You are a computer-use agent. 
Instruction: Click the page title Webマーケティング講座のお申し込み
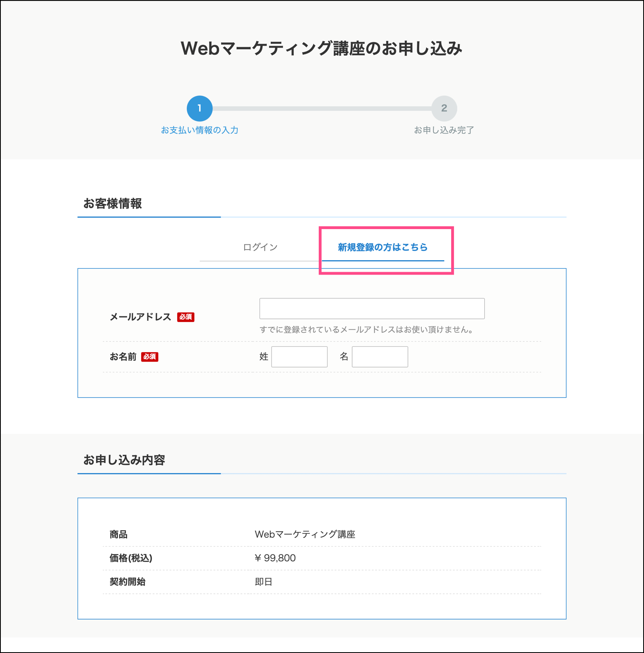tap(322, 48)
